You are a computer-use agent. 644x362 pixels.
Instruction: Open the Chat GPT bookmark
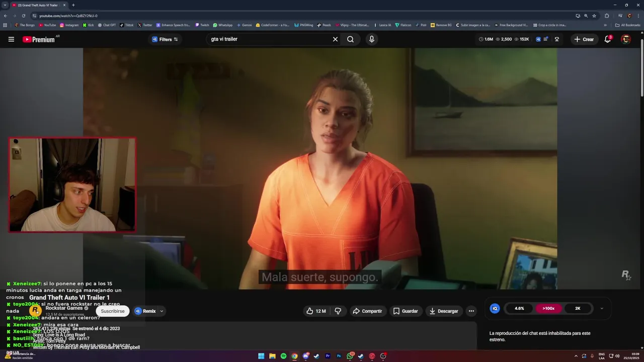tap(107, 25)
